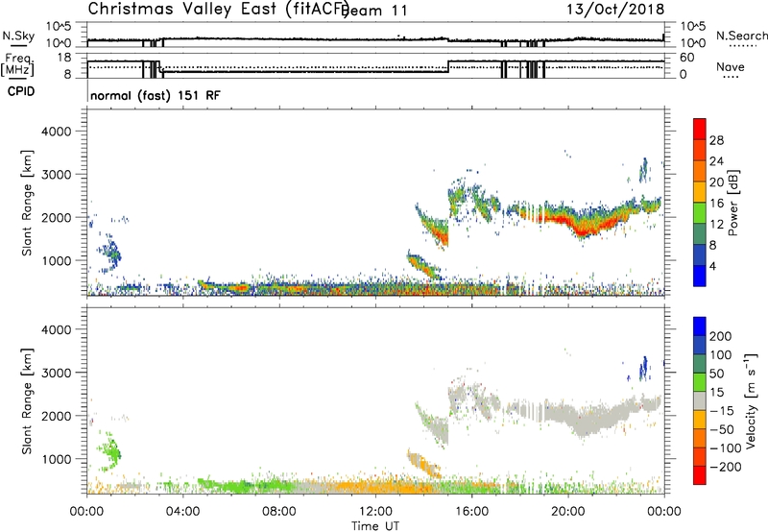Click the Power [dB] color bar
The image size is (768, 532).
[700, 203]
